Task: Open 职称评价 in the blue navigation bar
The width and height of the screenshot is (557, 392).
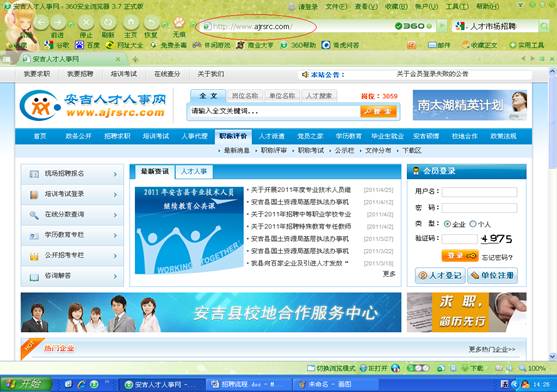Action: 233,136
